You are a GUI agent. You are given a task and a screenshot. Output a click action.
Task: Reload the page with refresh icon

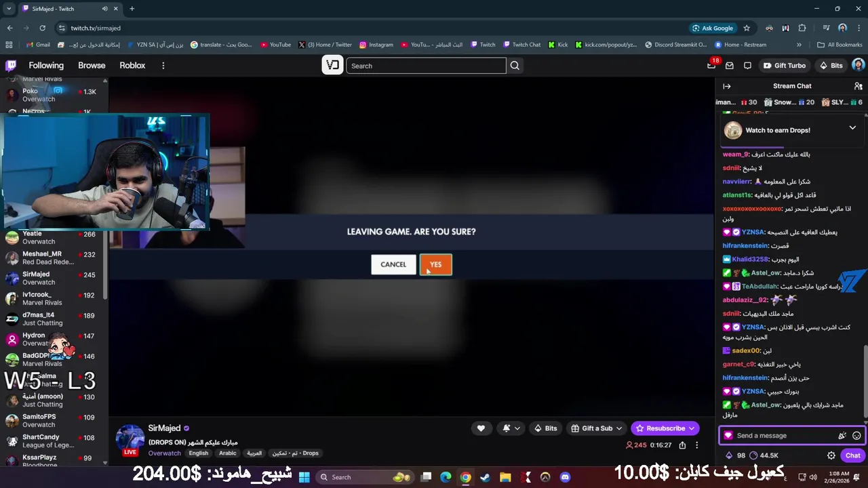coord(42,28)
